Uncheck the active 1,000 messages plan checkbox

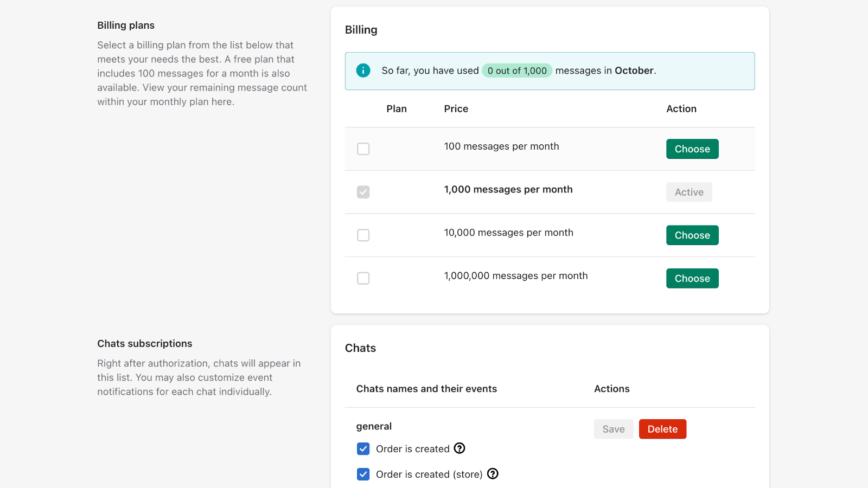pyautogui.click(x=363, y=192)
